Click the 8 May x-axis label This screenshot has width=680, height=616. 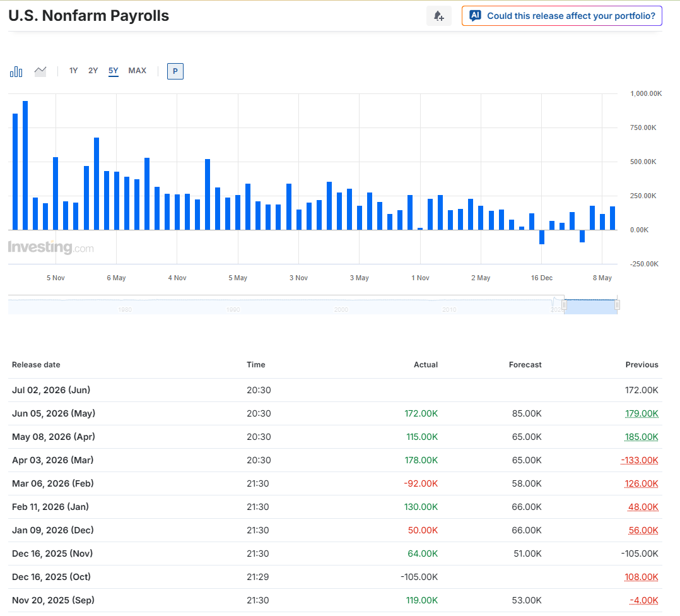pos(602,278)
